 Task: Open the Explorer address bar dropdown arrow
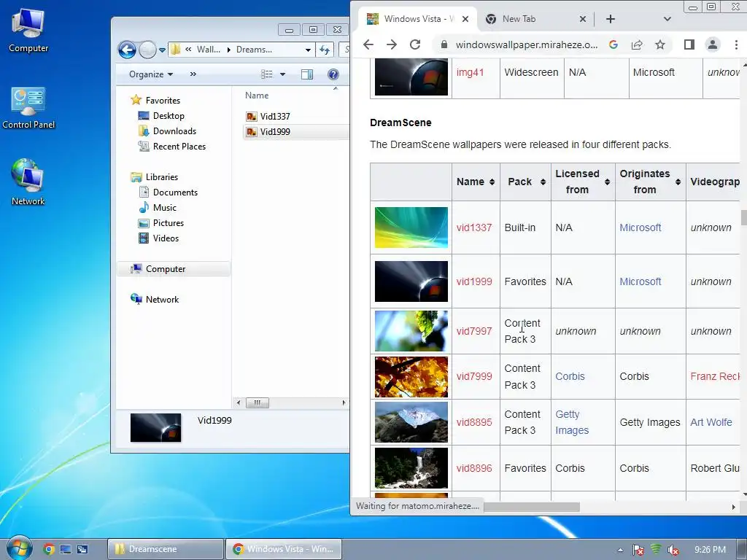coord(309,50)
